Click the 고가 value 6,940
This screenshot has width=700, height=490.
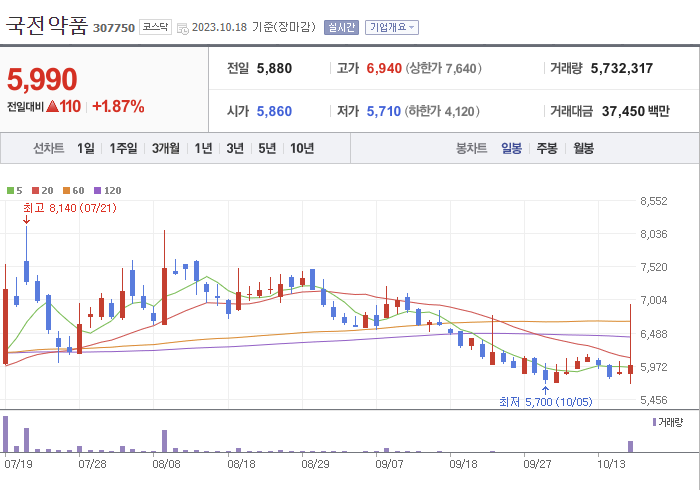[384, 68]
